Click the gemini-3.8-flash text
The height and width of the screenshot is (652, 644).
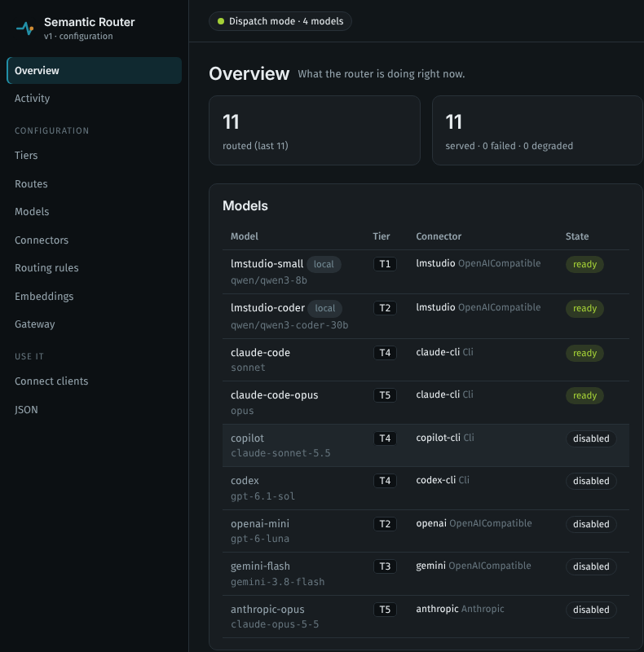(x=278, y=582)
